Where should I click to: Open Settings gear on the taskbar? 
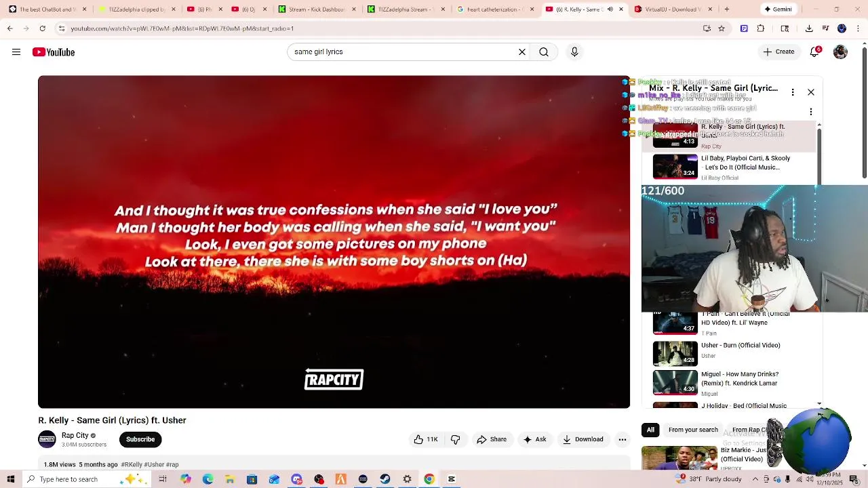[407, 479]
